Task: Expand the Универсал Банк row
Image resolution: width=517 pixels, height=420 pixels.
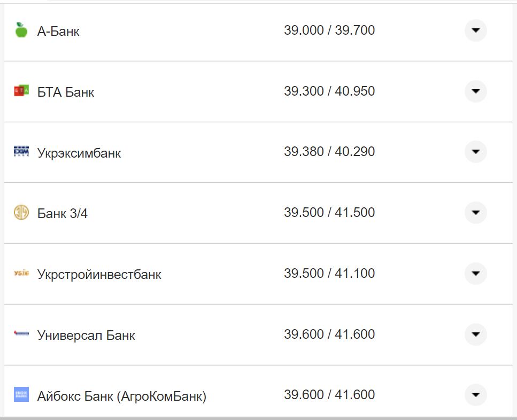Action: [475, 335]
